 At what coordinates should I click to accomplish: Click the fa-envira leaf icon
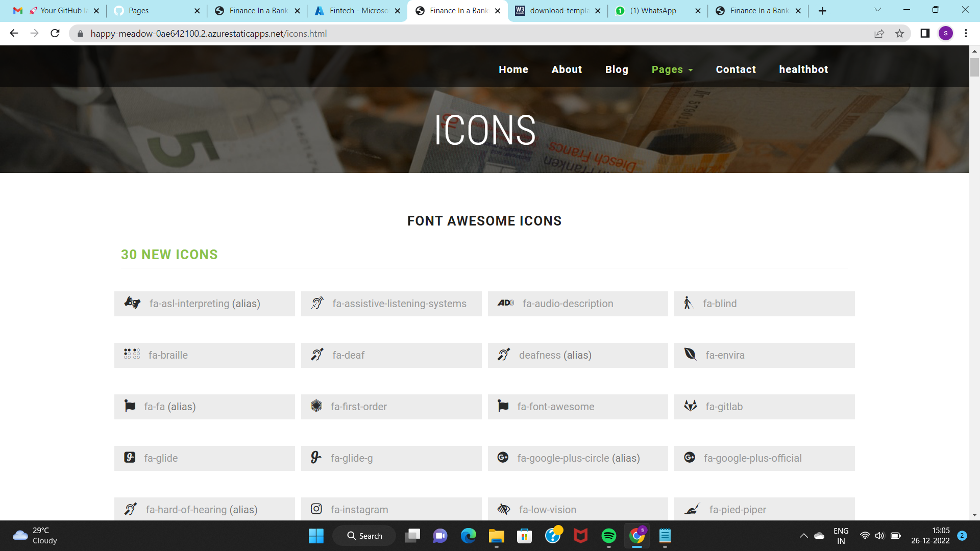coord(690,354)
